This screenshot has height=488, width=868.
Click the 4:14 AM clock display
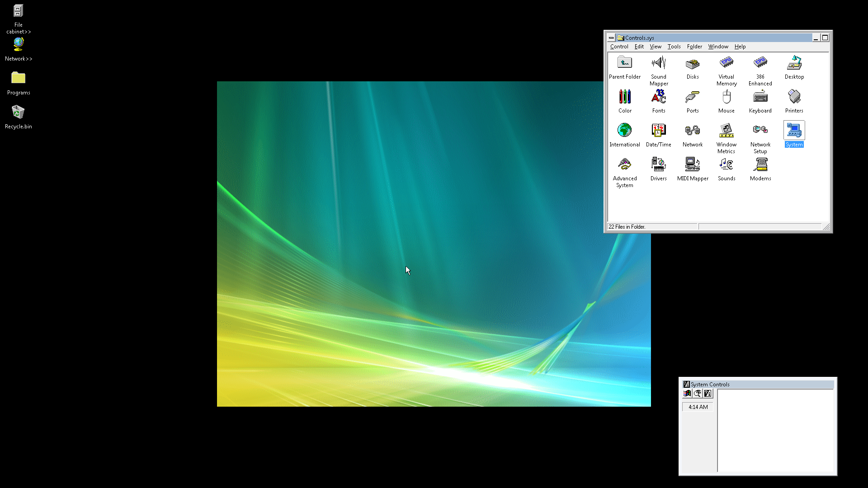click(x=698, y=407)
